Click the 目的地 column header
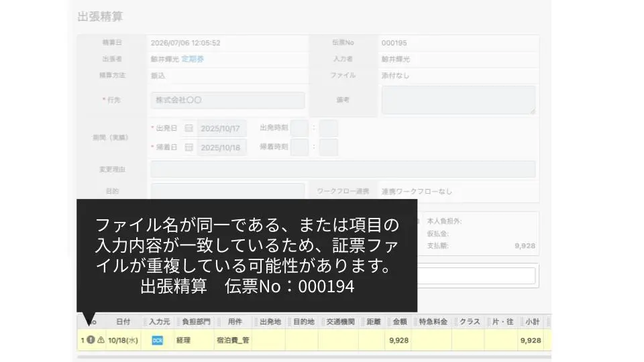The image size is (644, 362). [x=303, y=322]
